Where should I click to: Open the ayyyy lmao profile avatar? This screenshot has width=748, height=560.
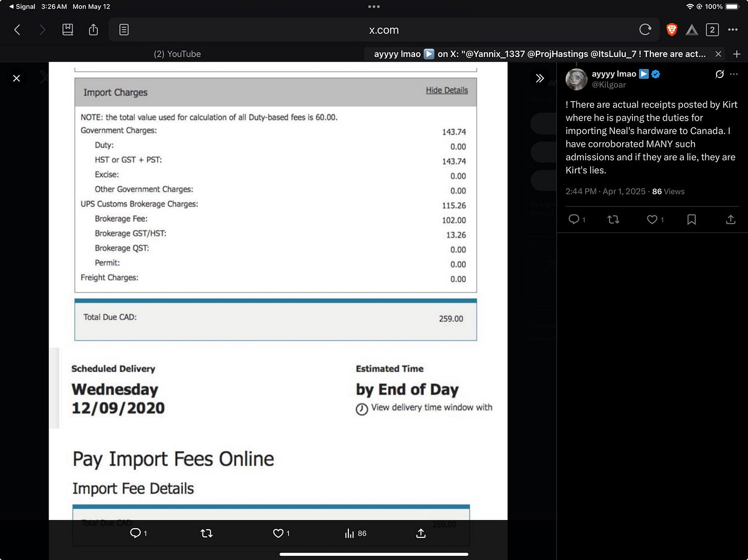576,79
